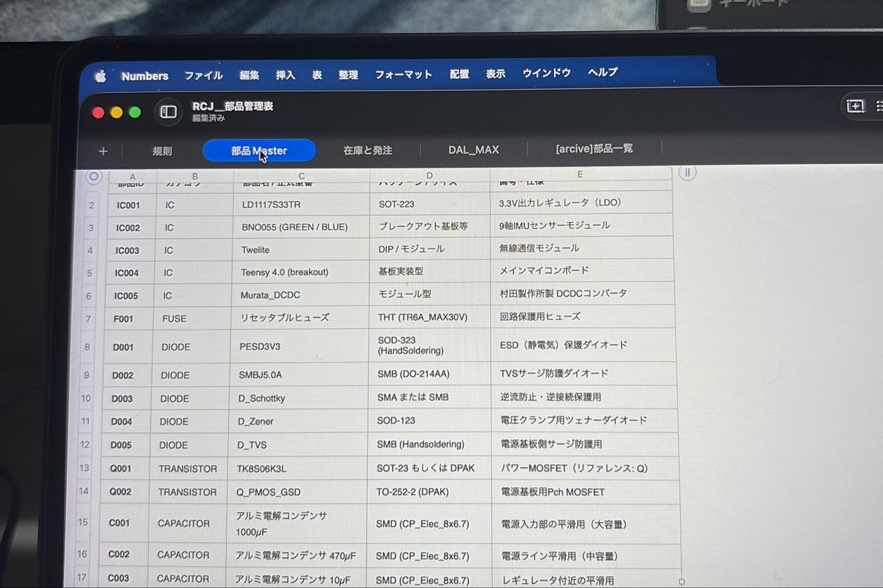Select row 2 header
This screenshot has width=883, height=588.
(91, 205)
